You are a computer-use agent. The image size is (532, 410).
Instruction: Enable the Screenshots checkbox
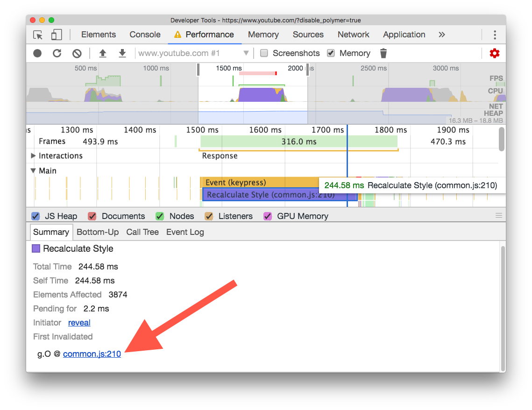pyautogui.click(x=264, y=53)
